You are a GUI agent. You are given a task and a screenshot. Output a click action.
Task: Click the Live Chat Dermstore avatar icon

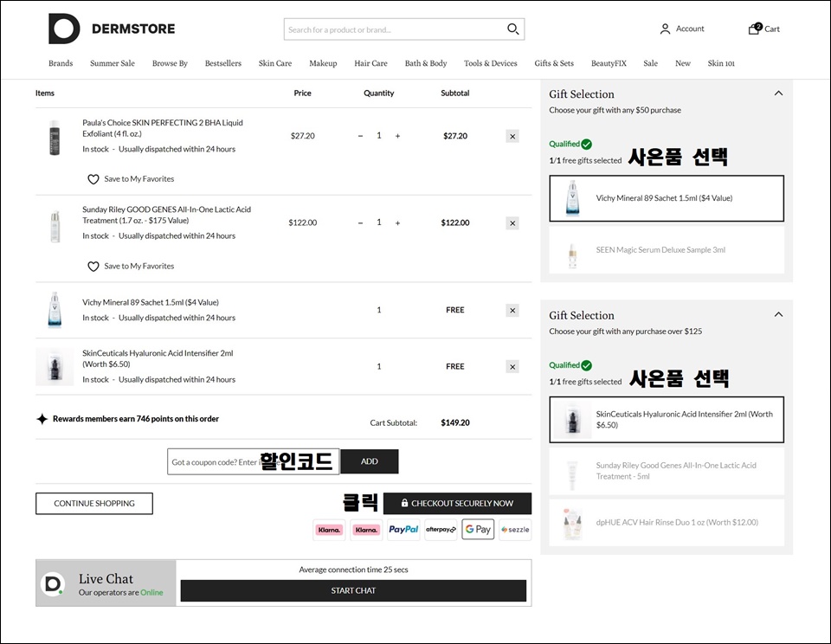(53, 584)
